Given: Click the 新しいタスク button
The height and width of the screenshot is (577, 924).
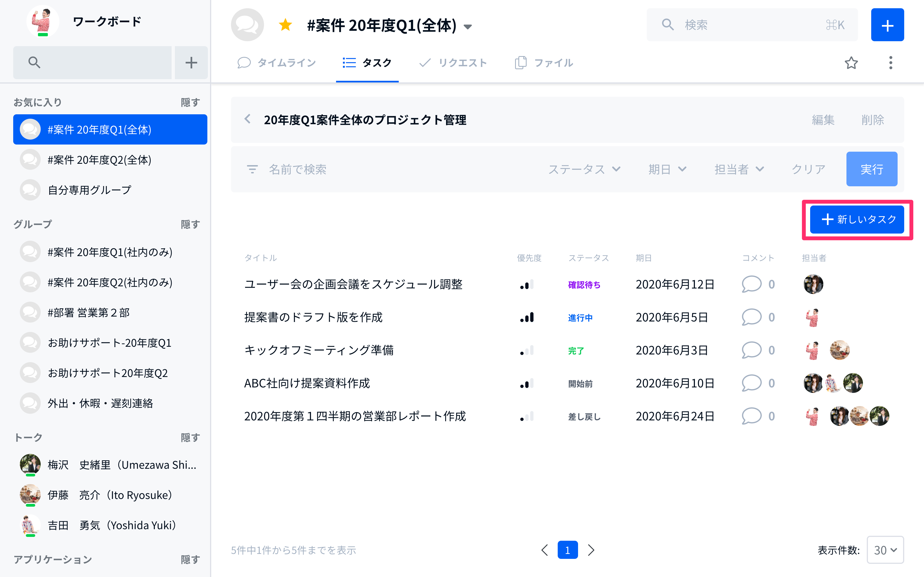Looking at the screenshot, I should (857, 220).
